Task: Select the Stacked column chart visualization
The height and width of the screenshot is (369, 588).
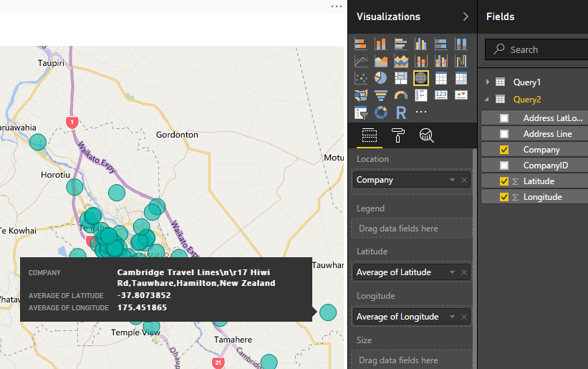Action: [x=380, y=44]
